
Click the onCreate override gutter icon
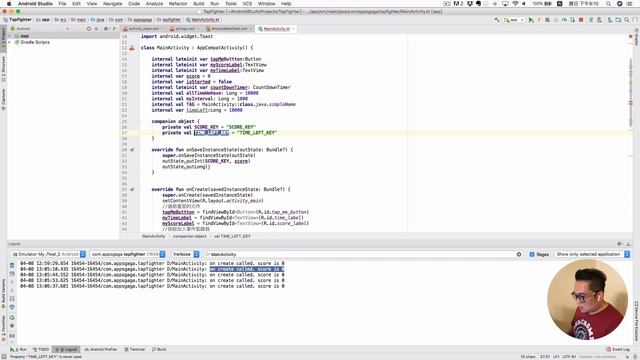point(132,189)
